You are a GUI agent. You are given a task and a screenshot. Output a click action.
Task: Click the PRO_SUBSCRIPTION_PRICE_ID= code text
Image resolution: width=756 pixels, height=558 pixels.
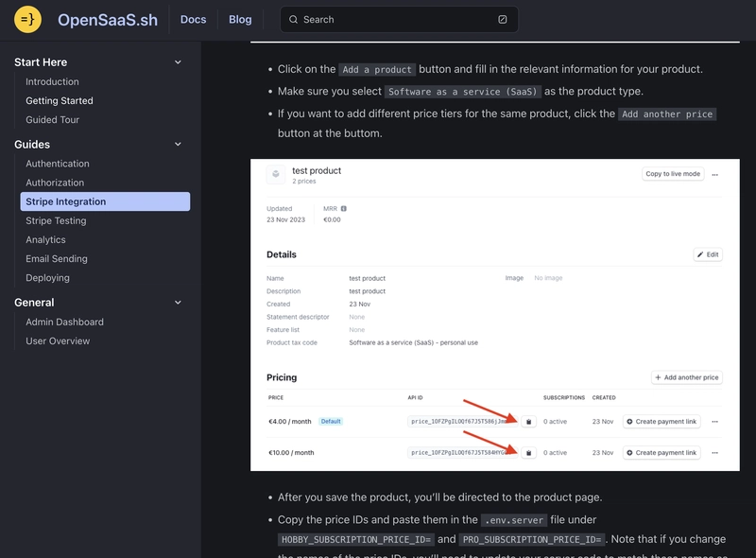pyautogui.click(x=532, y=540)
